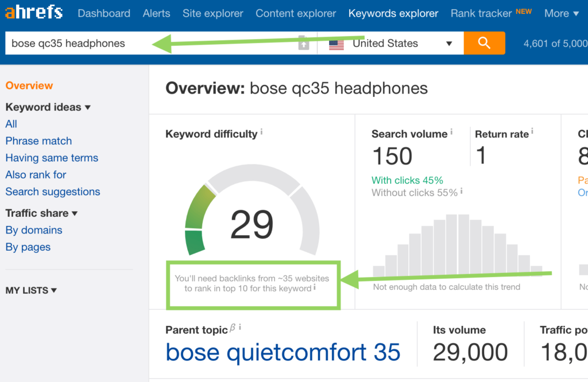Open Keyword difficulty info tooltip icon

point(261,132)
